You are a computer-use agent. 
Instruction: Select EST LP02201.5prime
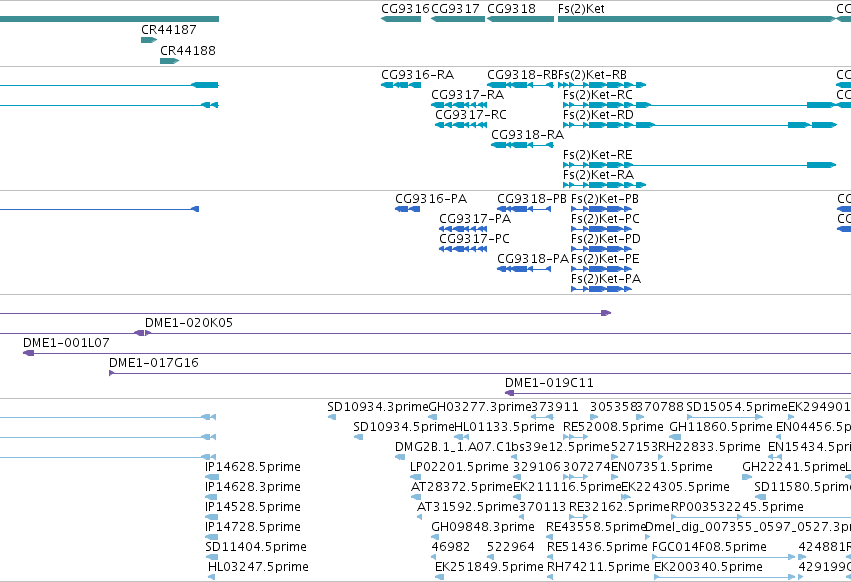click(414, 477)
